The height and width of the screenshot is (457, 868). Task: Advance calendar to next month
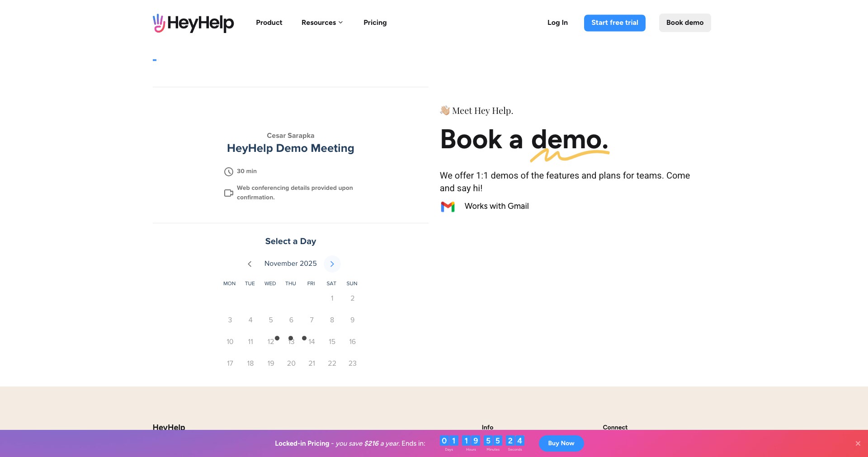332,264
